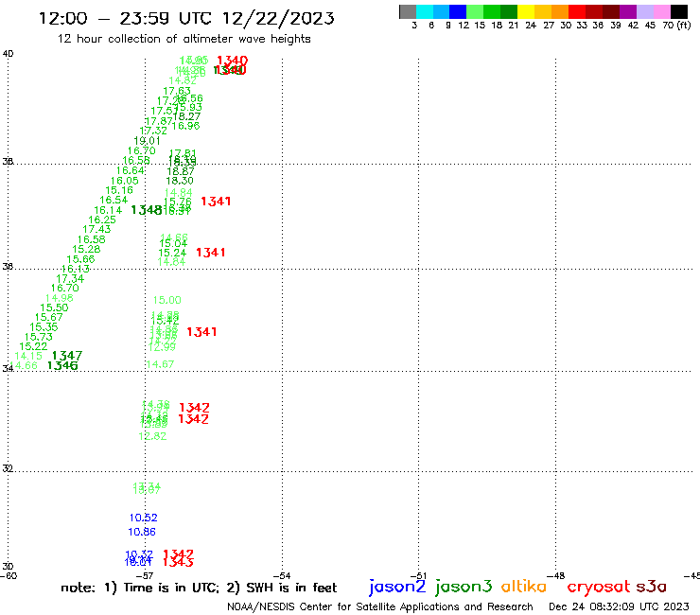Click the jason2 satellite legend label
The image size is (700, 615).
click(397, 587)
